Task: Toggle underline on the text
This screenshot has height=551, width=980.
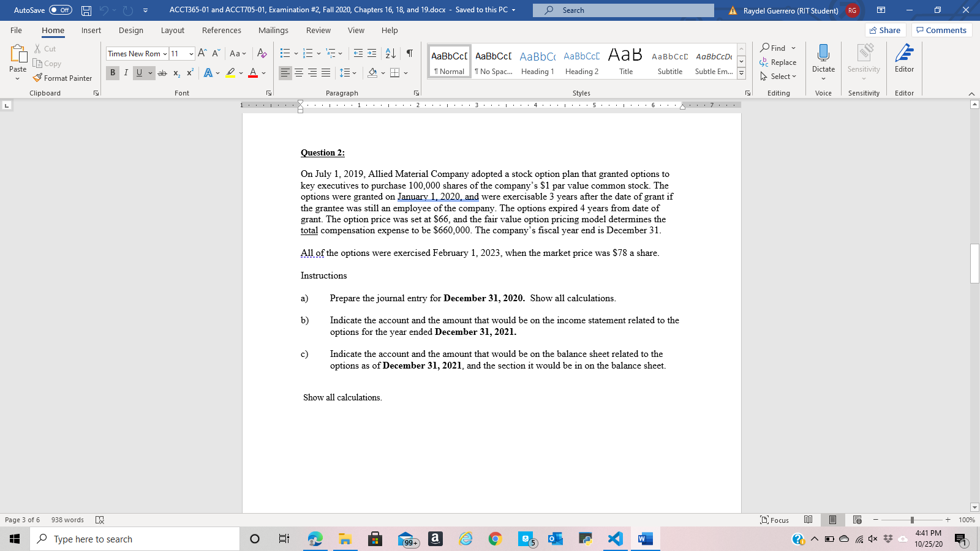Action: click(140, 73)
